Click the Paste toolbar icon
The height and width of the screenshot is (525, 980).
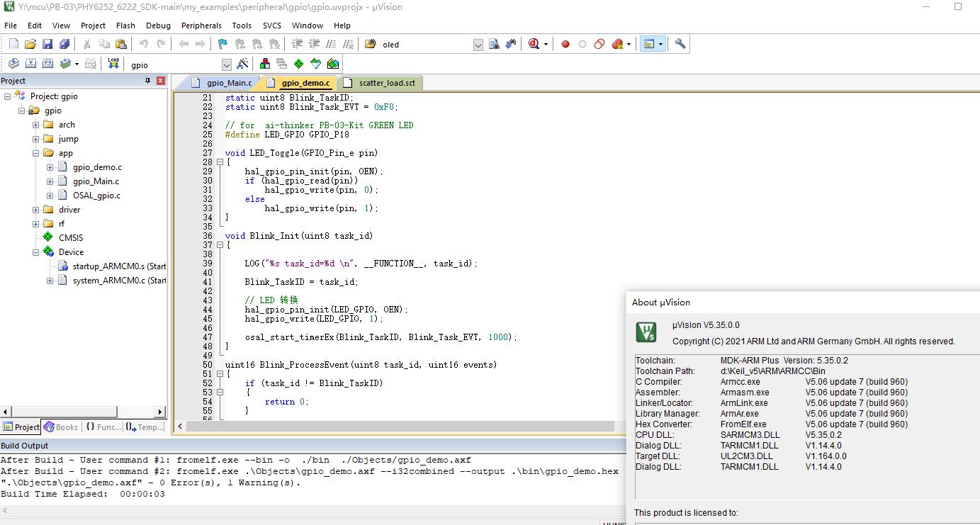(122, 44)
